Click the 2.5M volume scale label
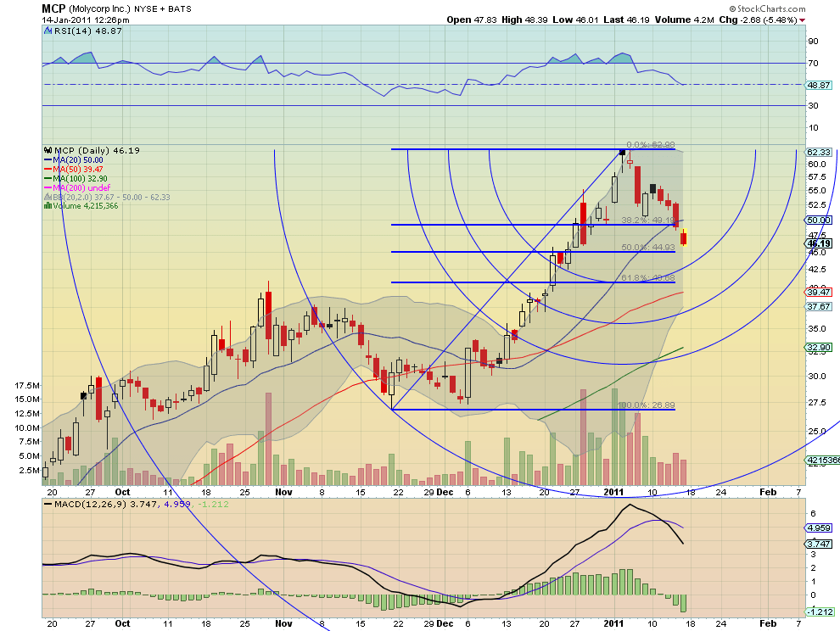The width and height of the screenshot is (840, 631). (30, 471)
